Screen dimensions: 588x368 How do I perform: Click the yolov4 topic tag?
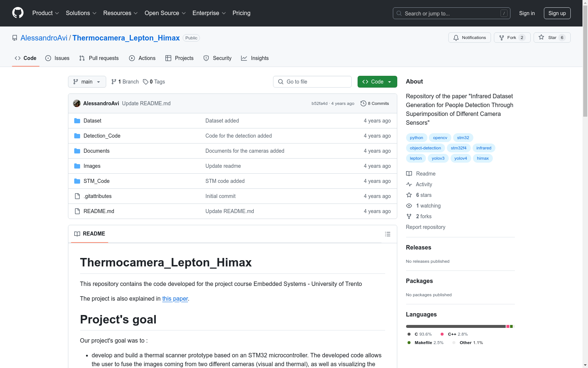(460, 158)
